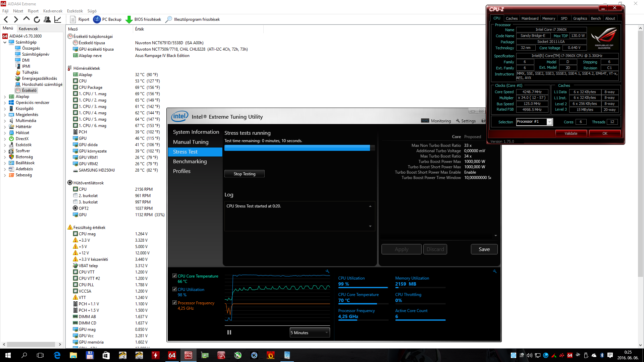The image size is (644, 362).
Task: Open the Súgó menu in AIDA64
Action: click(x=92, y=11)
